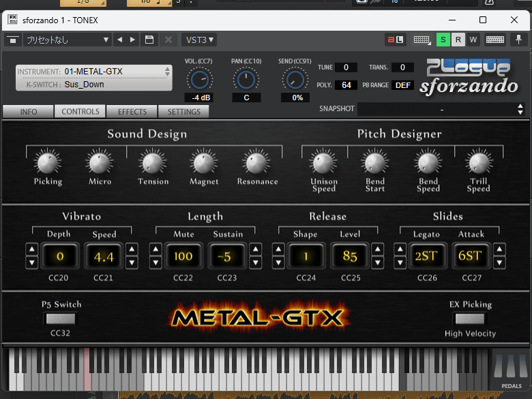This screenshot has width=532, height=399.
Task: Open the Instrument 01-METAL-GTX selector
Action: pyautogui.click(x=94, y=71)
